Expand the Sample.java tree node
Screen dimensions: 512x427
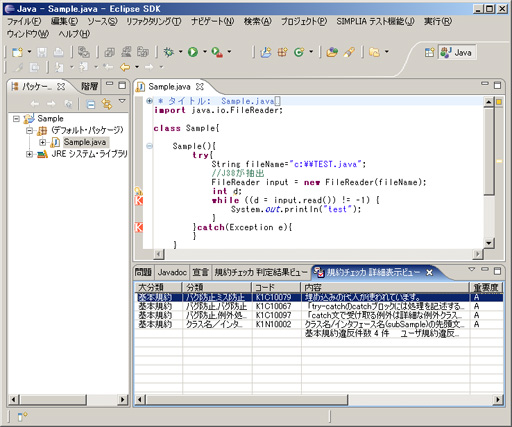42,142
